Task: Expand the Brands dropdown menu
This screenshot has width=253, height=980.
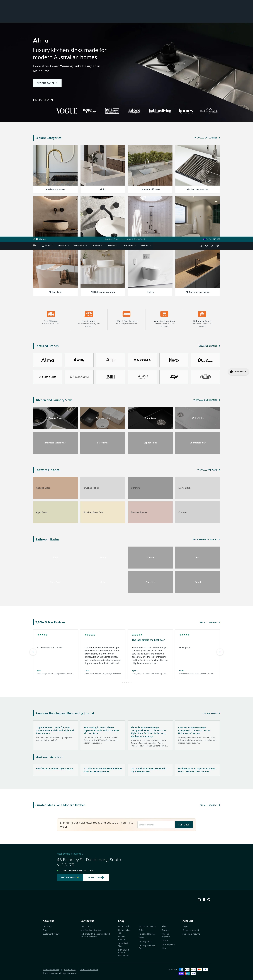Action: pyautogui.click(x=146, y=246)
